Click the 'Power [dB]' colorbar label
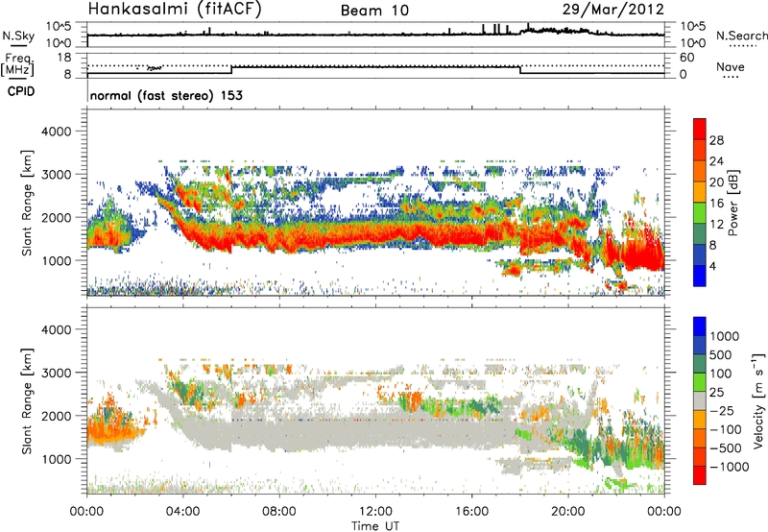Screen dimensions: 768x532 tap(733, 203)
